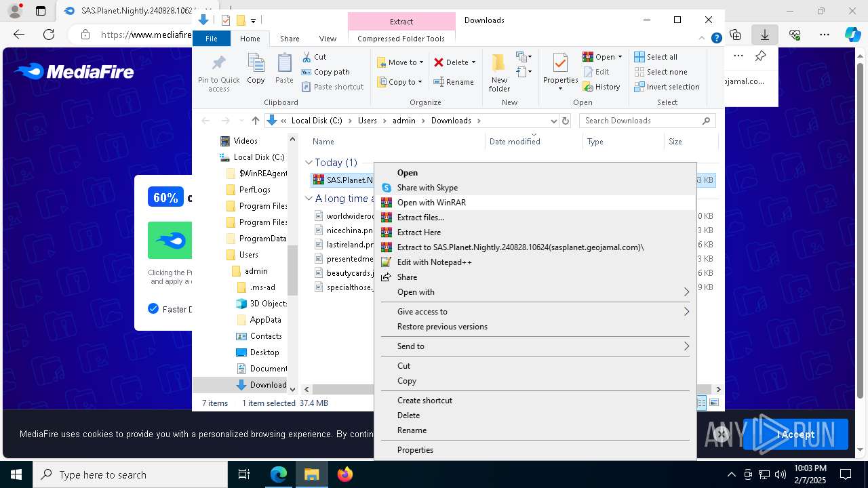Viewport: 868px width, 488px height.
Task: Expand the Send to submenu
Action: click(686, 346)
